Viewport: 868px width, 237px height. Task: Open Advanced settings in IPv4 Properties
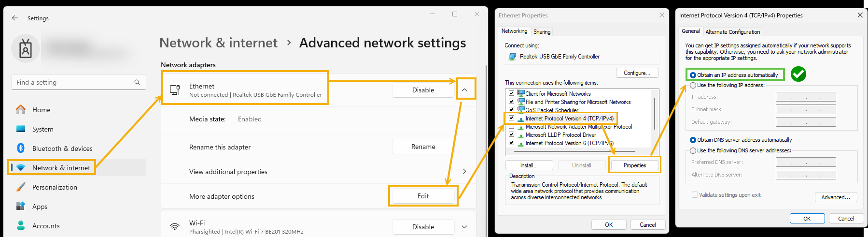point(836,197)
